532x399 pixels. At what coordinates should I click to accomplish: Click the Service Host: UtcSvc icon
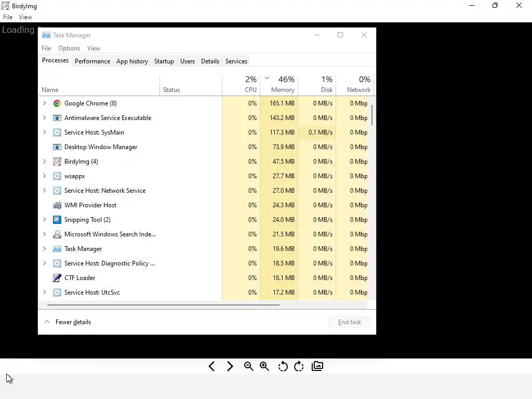[57, 292]
